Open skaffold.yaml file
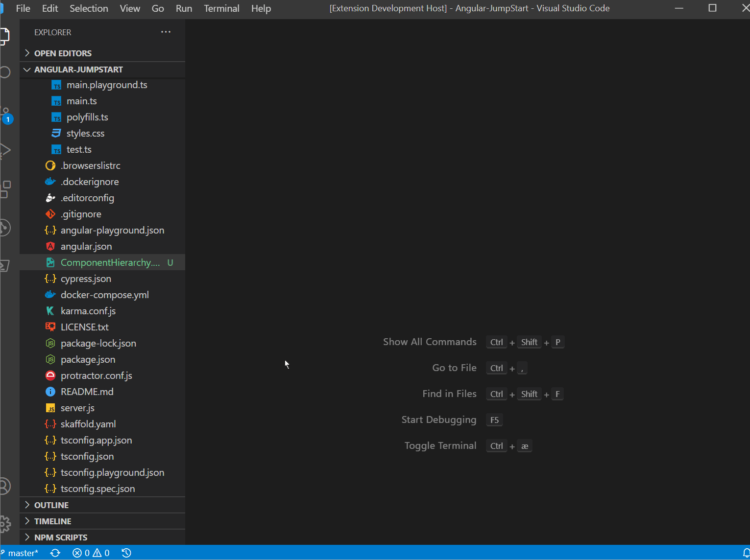Viewport: 750px width, 560px height. click(102, 424)
